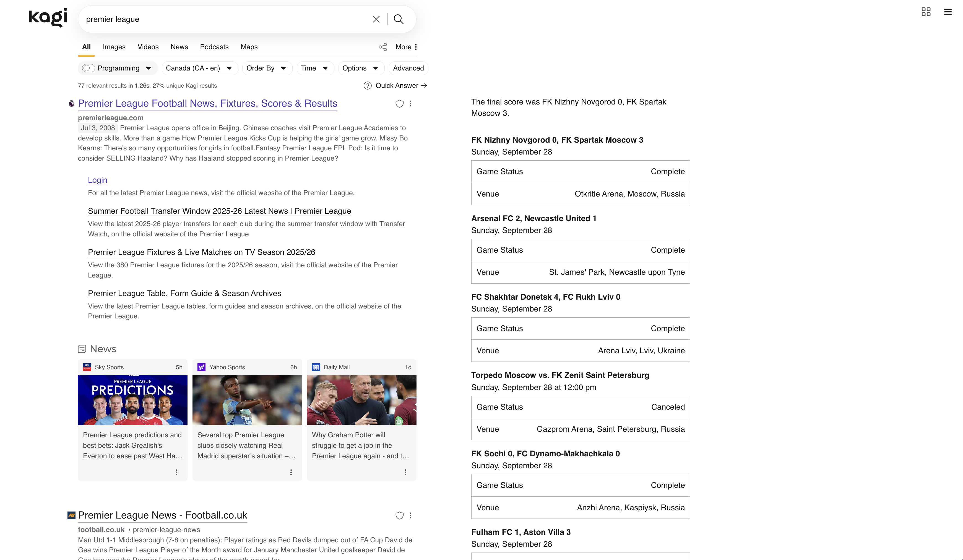Clear the search query with X icon

coord(376,19)
